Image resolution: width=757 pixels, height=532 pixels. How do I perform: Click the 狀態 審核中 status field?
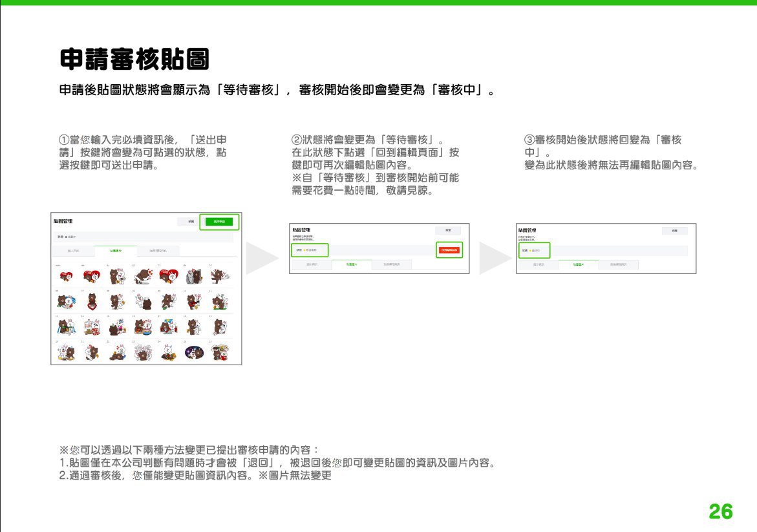pyautogui.click(x=534, y=250)
